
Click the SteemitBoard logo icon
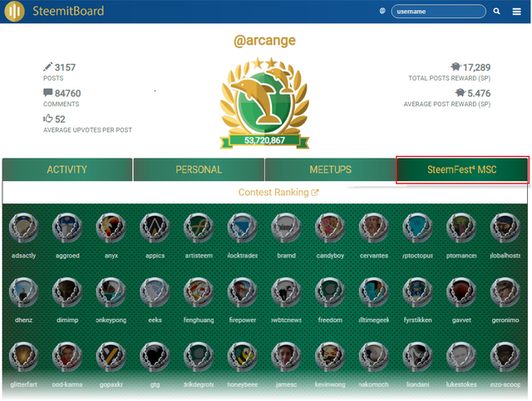(x=14, y=11)
